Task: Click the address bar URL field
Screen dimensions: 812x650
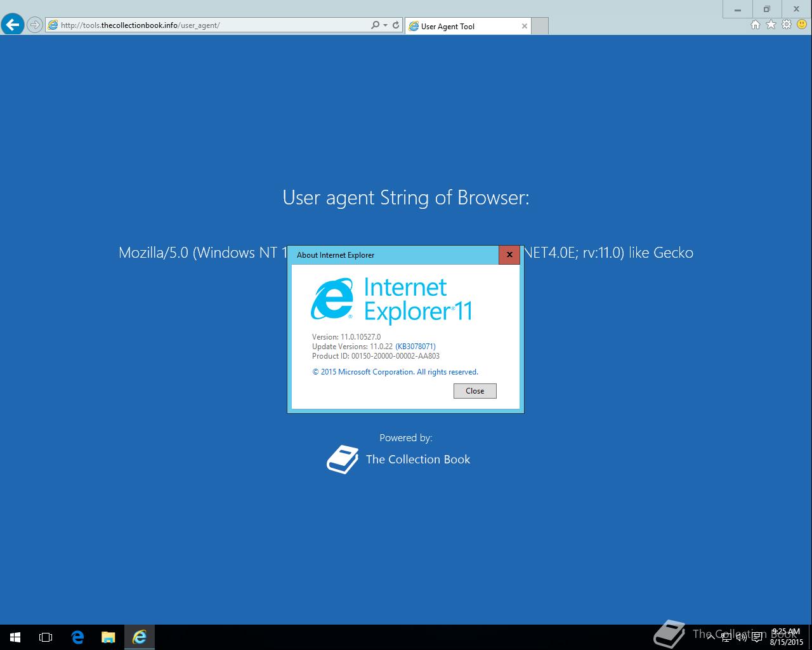Action: 208,25
